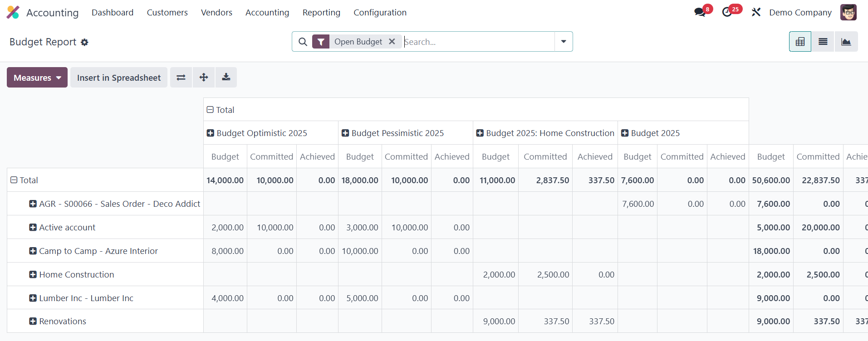Remove the Open Budget filter

point(392,42)
